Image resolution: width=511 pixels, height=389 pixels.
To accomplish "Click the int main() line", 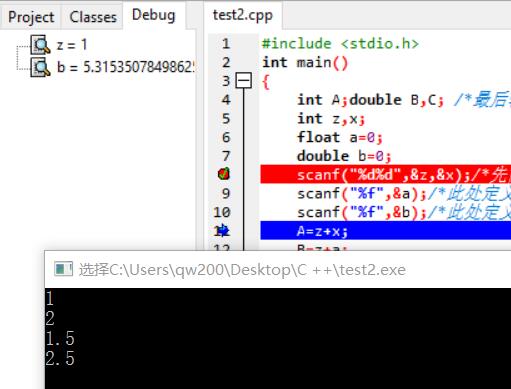I will 305,62.
